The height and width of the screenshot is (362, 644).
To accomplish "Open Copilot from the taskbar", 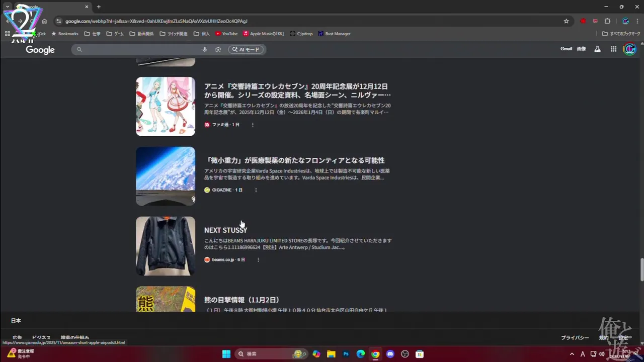I will pos(316,354).
